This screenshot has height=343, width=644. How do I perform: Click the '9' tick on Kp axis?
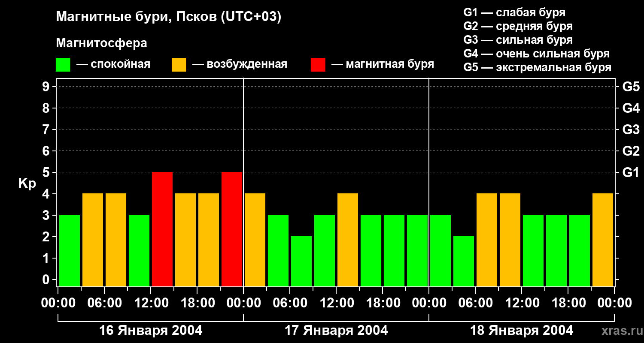click(47, 87)
